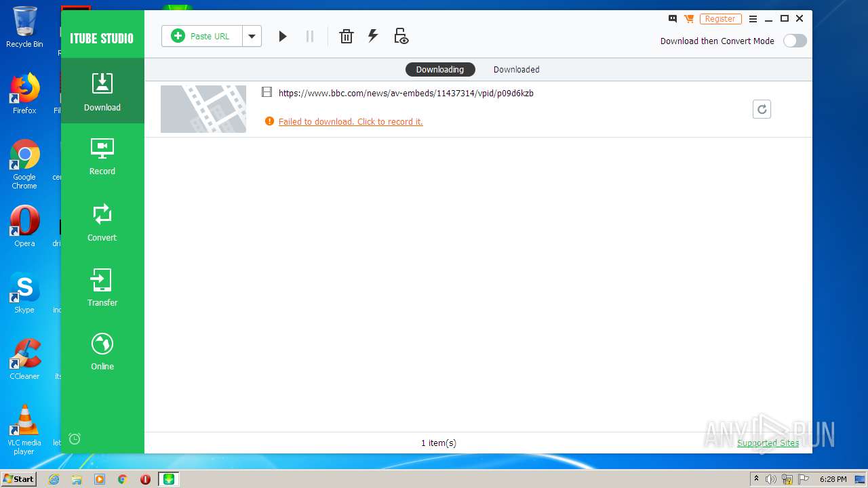
Task: Open the Skype desktop shortcut
Action: (x=24, y=293)
